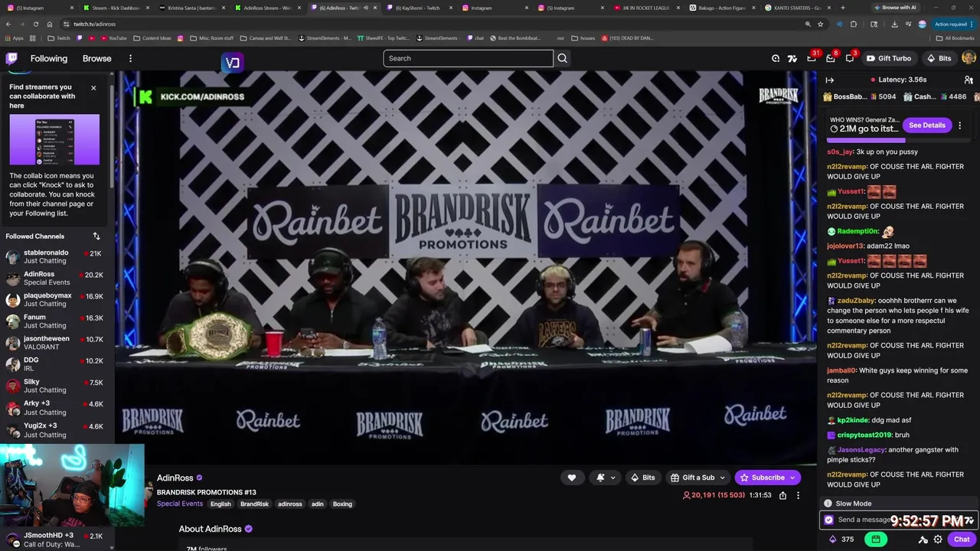The image size is (980, 551).
Task: Click the Boxing tag
Action: pos(342,504)
